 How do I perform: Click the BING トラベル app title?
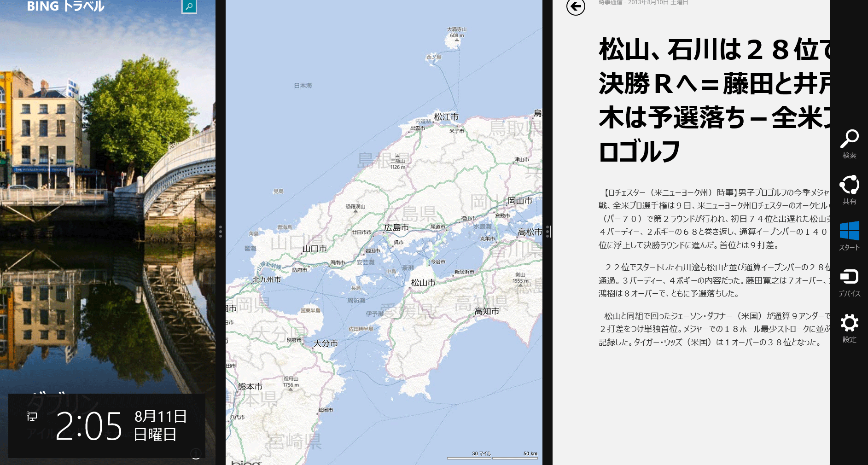point(66,6)
